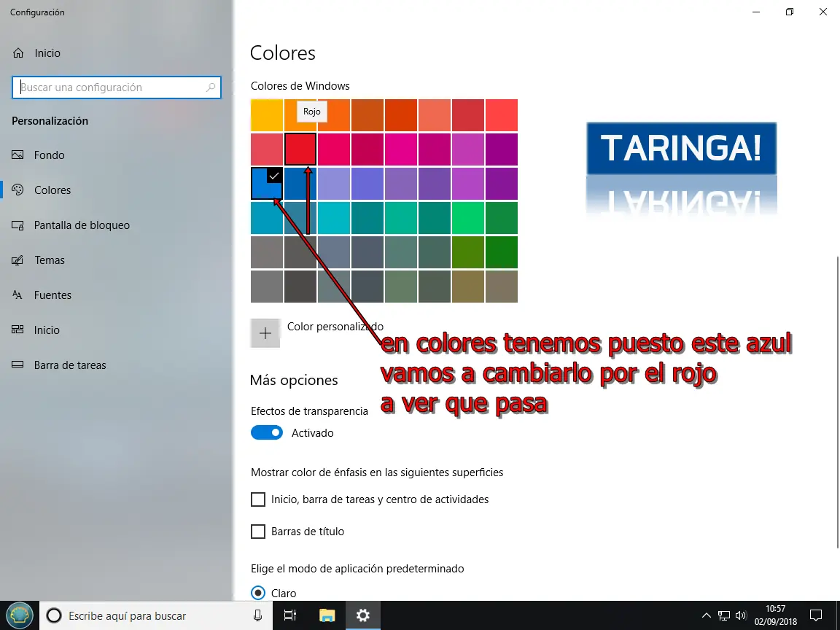This screenshot has width=840, height=630.
Task: Click the Settings gear in taskbar
Action: point(362,615)
